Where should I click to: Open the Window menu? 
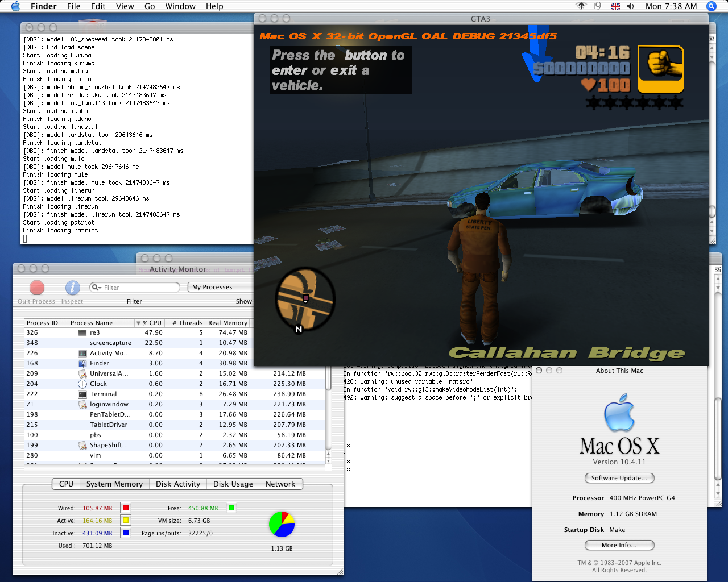click(x=180, y=6)
